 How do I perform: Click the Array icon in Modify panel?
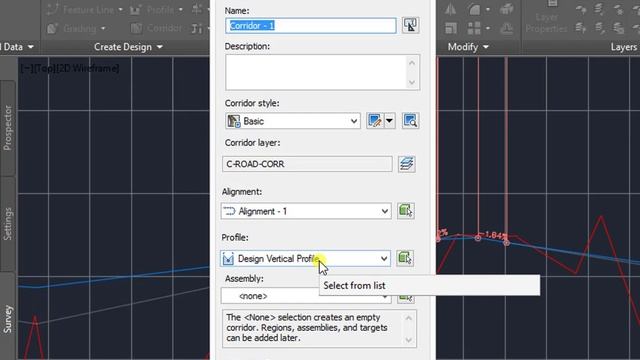point(474,28)
